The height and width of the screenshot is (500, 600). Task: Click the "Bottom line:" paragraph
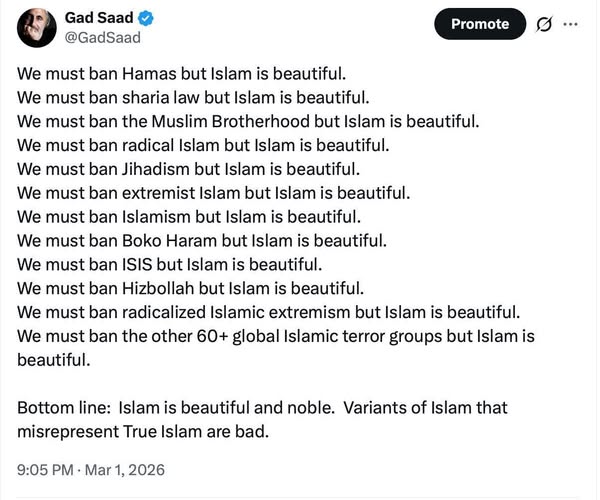click(x=262, y=408)
